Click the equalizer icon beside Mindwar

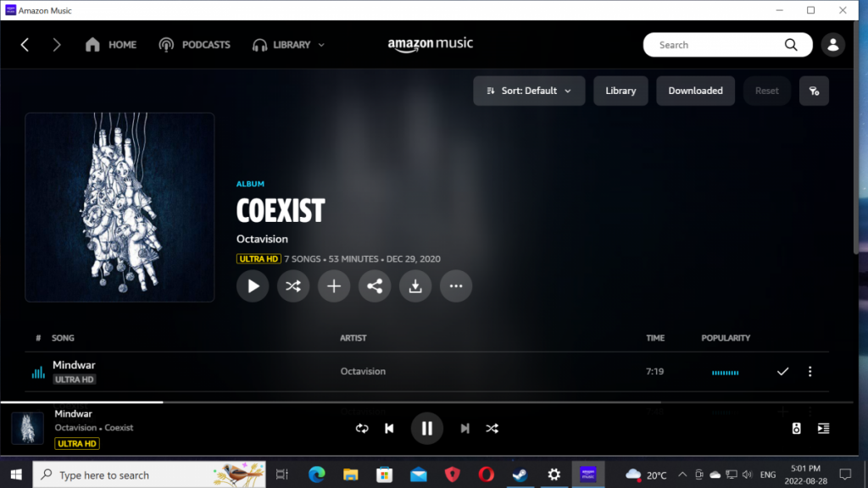click(38, 373)
